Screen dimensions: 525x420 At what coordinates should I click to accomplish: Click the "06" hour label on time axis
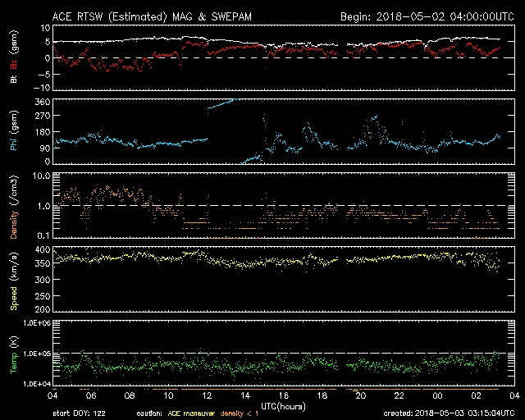click(91, 396)
